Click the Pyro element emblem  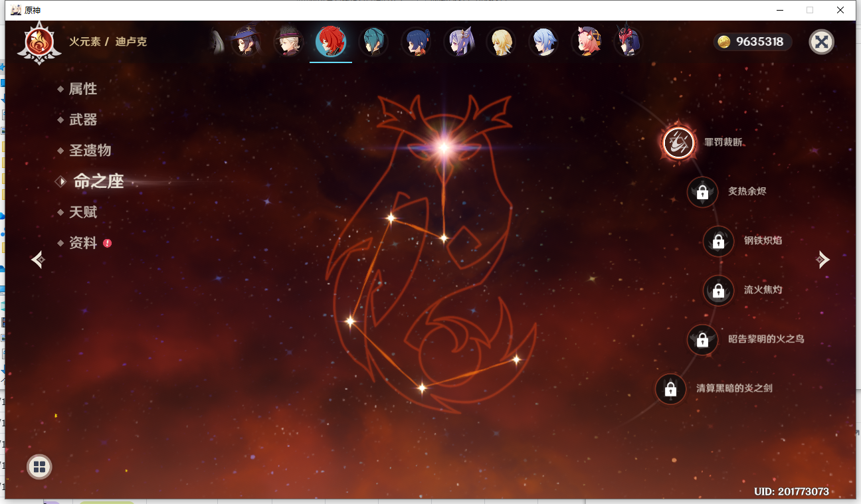[x=39, y=42]
